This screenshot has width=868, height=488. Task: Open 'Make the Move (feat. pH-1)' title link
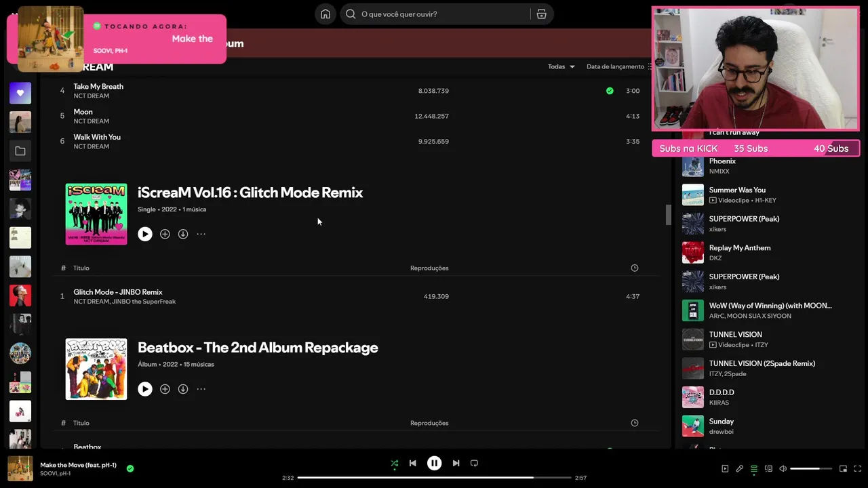78,465
